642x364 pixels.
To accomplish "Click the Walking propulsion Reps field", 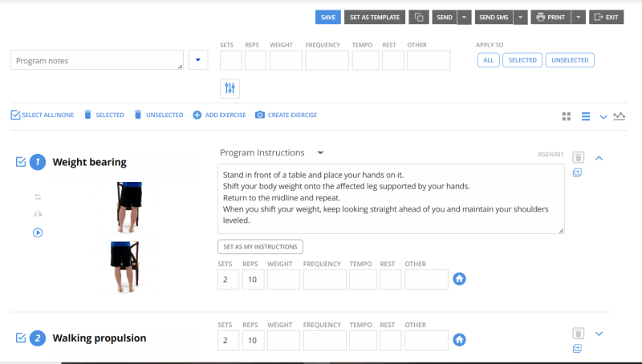I will tap(253, 340).
